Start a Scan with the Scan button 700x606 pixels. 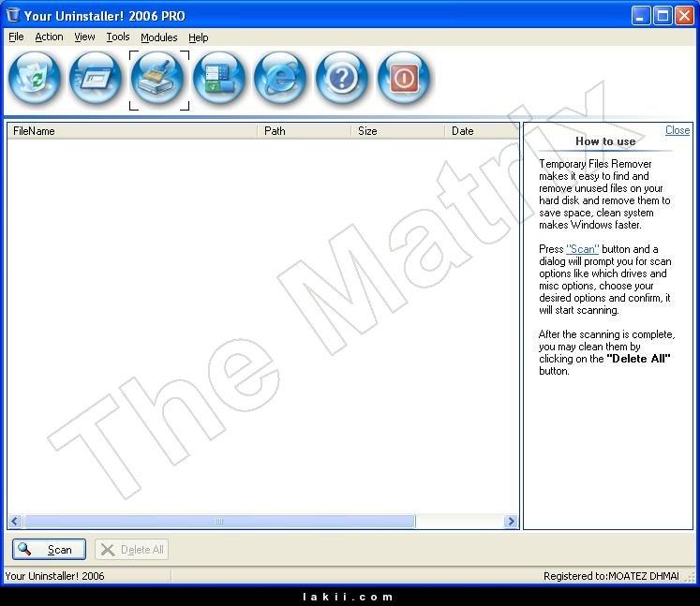49,549
